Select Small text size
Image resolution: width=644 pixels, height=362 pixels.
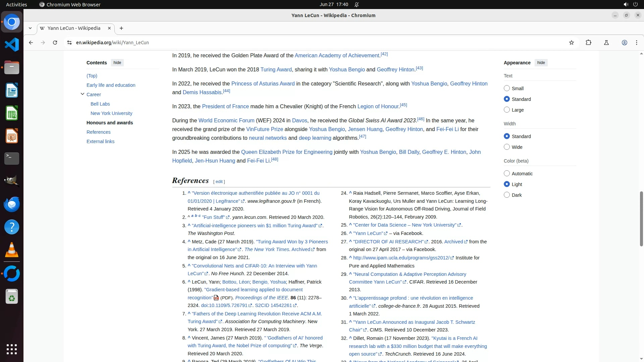507,88
